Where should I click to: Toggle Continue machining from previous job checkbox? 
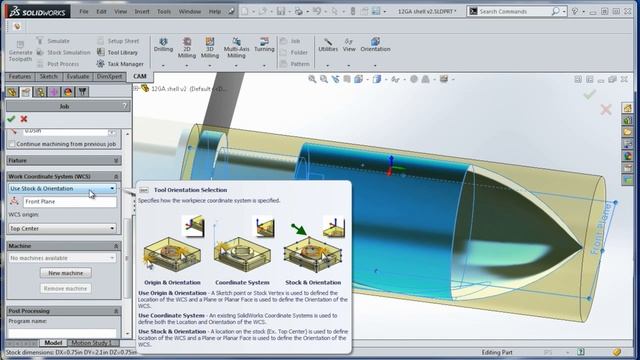tap(12, 144)
